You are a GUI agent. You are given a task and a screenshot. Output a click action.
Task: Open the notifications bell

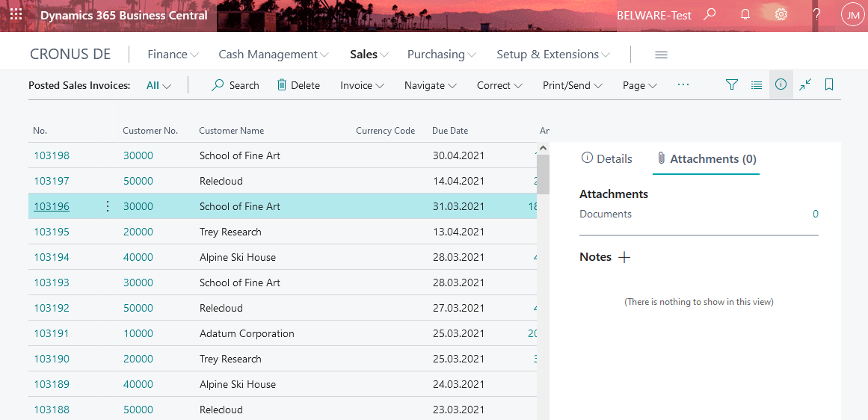click(745, 15)
